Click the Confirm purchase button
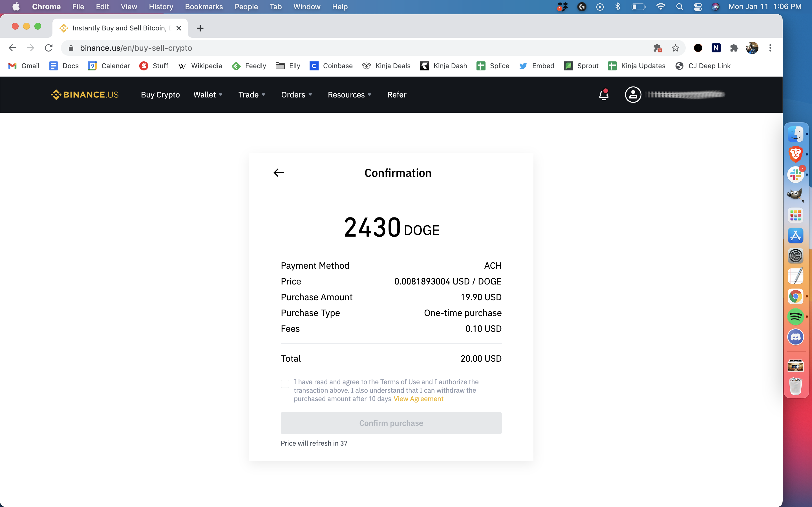Image resolution: width=812 pixels, height=507 pixels. pos(391,423)
